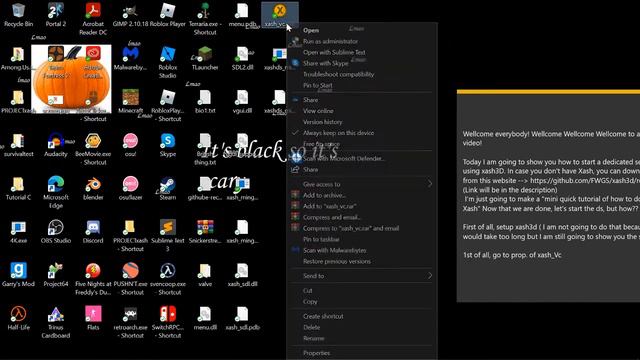Select the Garry's Mod desktop icon

pyautogui.click(x=18, y=275)
